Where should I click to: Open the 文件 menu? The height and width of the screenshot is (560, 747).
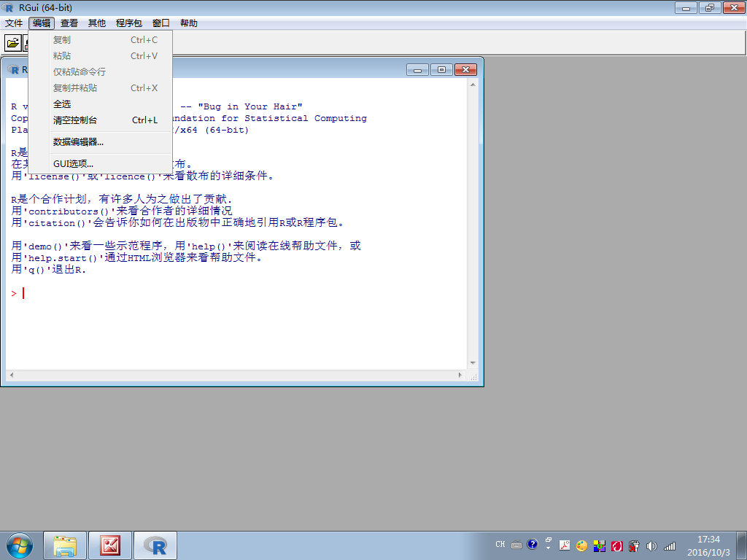[x=13, y=23]
